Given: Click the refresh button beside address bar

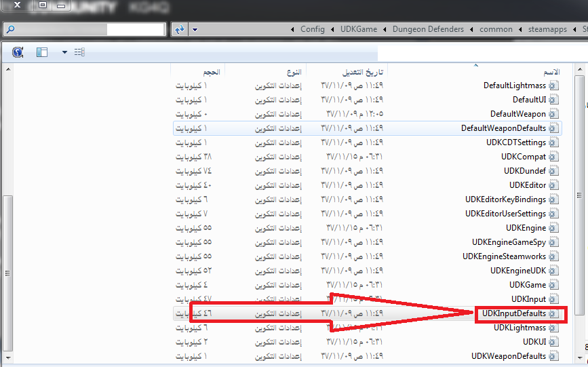Looking at the screenshot, I should [180, 29].
